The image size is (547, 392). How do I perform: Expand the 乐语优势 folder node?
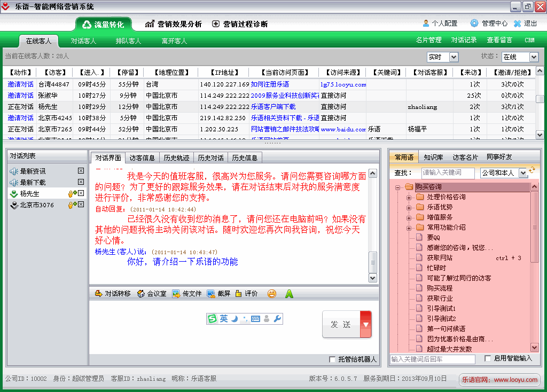pyautogui.click(x=409, y=207)
